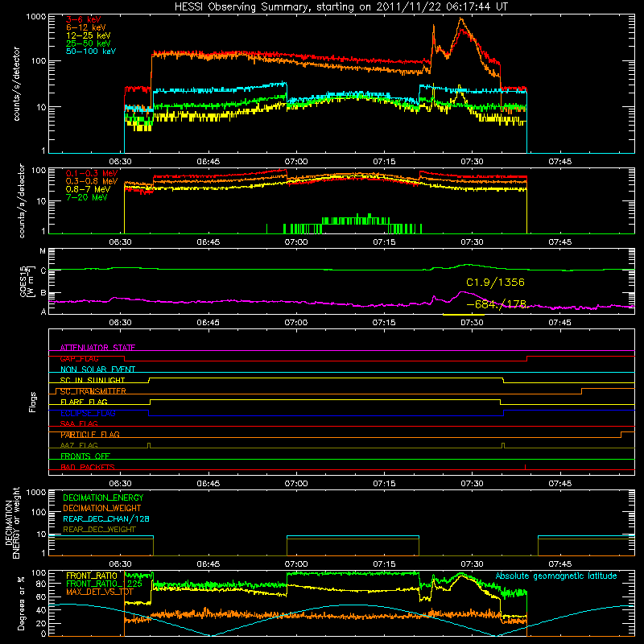The width and height of the screenshot is (644, 644).
Task: Click the FRONT_RATIO_1225 legend label
Action: (x=104, y=584)
